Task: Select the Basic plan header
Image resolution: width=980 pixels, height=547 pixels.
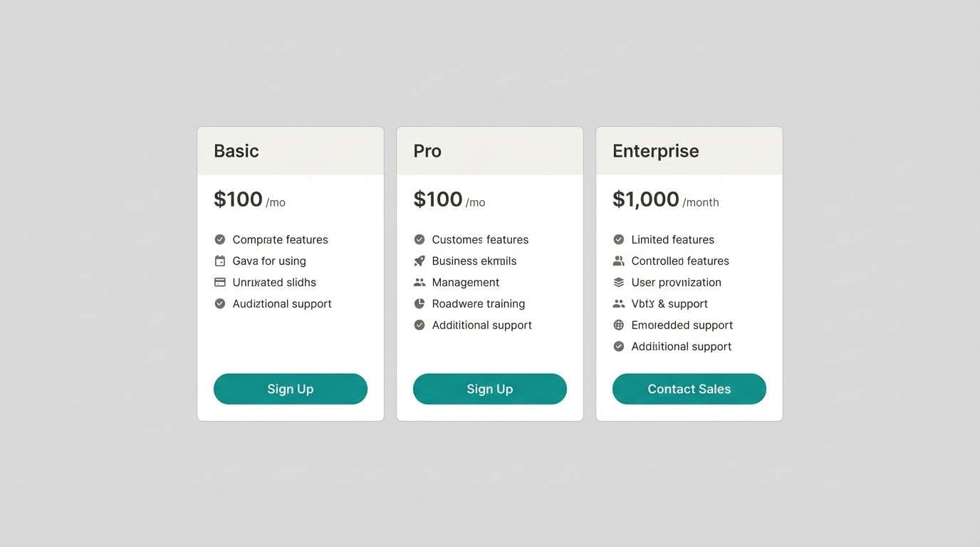Action: tap(236, 150)
